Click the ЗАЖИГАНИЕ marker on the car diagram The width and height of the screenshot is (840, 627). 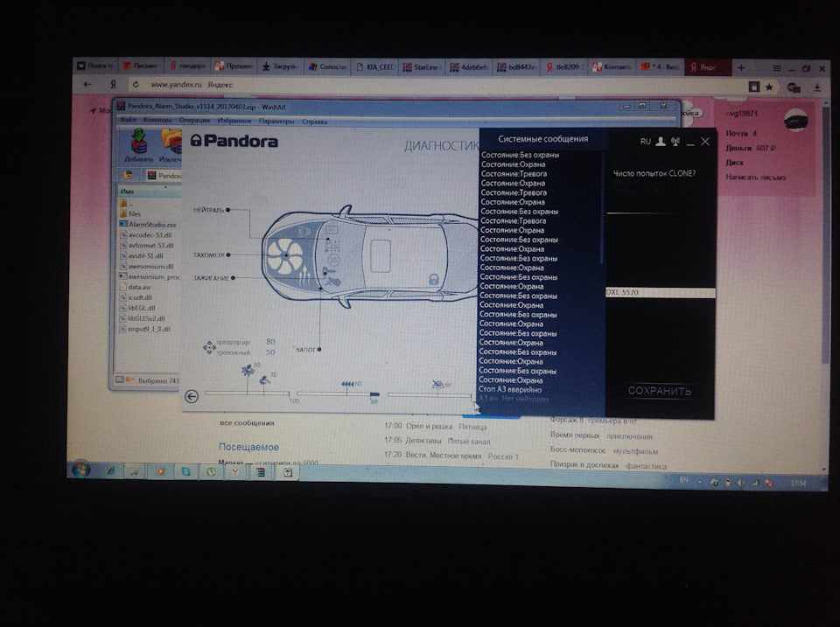tap(233, 277)
